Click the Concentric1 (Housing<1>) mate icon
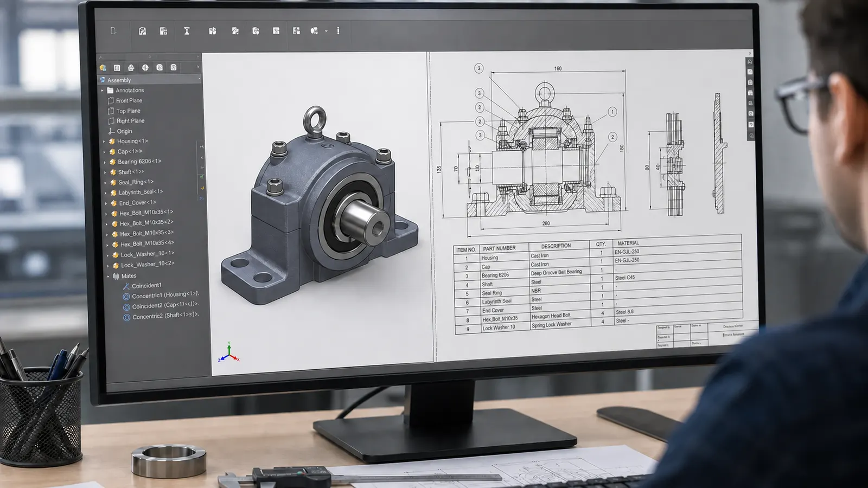 pyautogui.click(x=126, y=296)
